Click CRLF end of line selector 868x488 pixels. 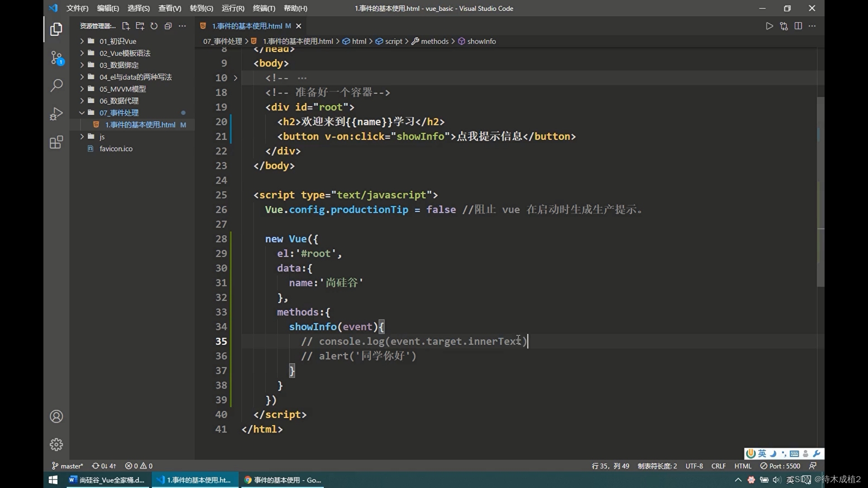point(718,466)
